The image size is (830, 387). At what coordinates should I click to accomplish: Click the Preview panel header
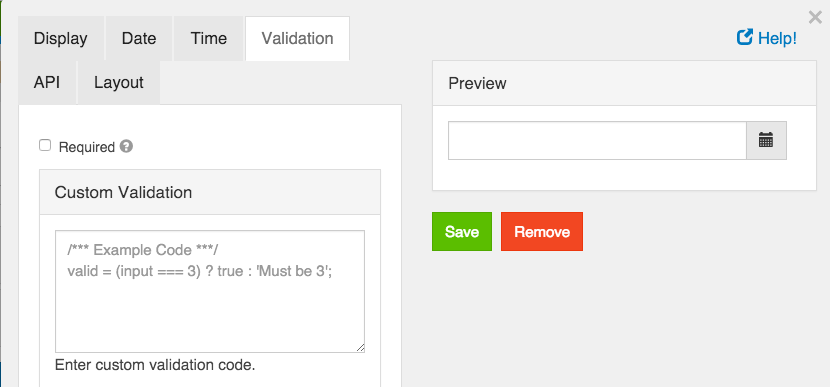(624, 83)
